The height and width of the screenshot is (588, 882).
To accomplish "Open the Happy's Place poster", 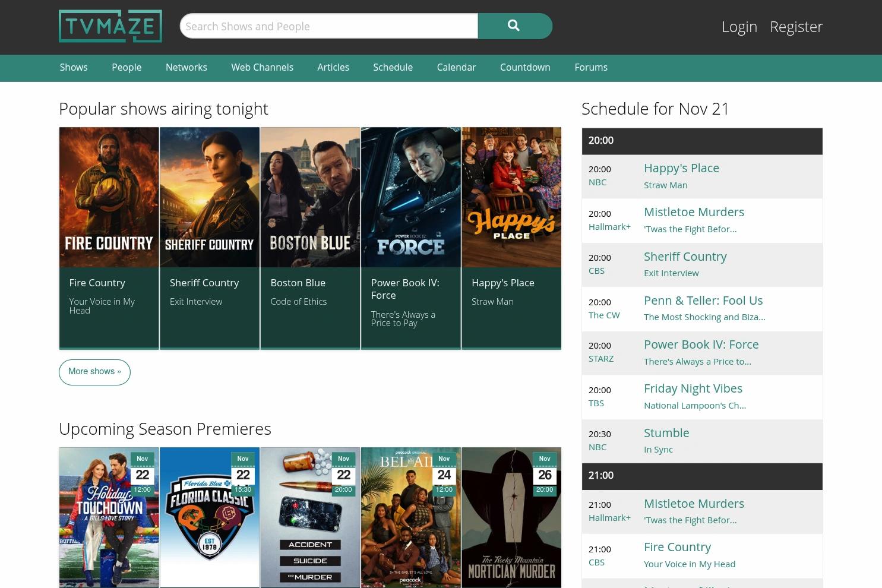I will point(511,197).
